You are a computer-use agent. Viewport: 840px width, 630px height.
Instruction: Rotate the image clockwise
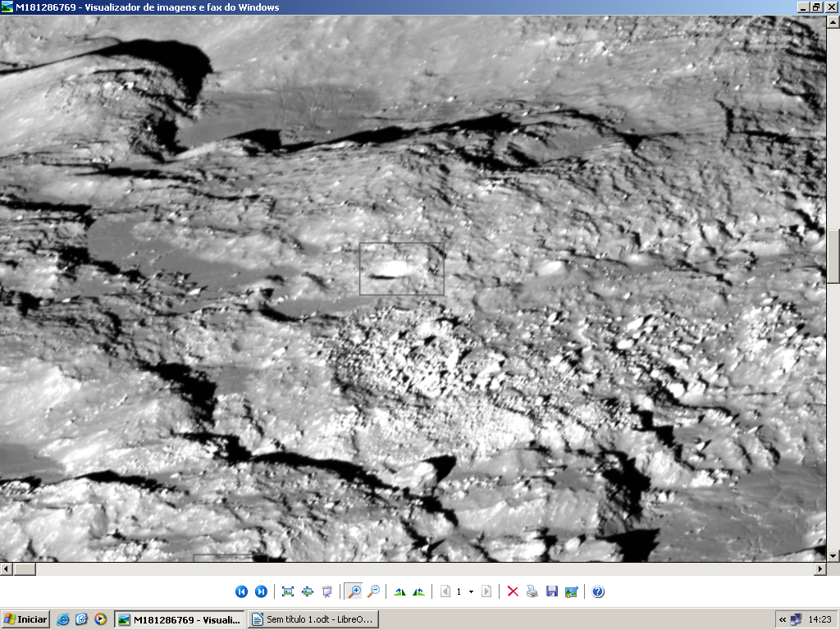399,591
